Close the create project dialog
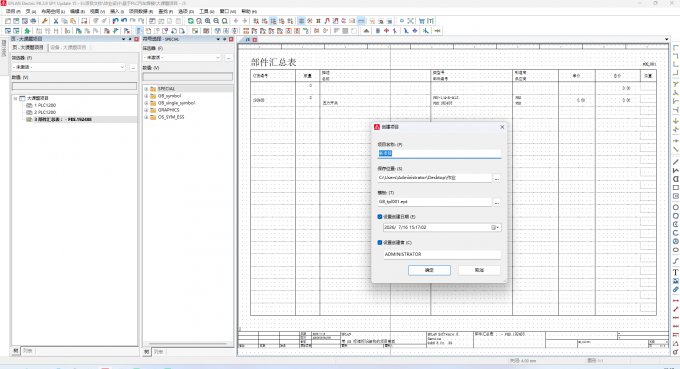 pyautogui.click(x=502, y=127)
